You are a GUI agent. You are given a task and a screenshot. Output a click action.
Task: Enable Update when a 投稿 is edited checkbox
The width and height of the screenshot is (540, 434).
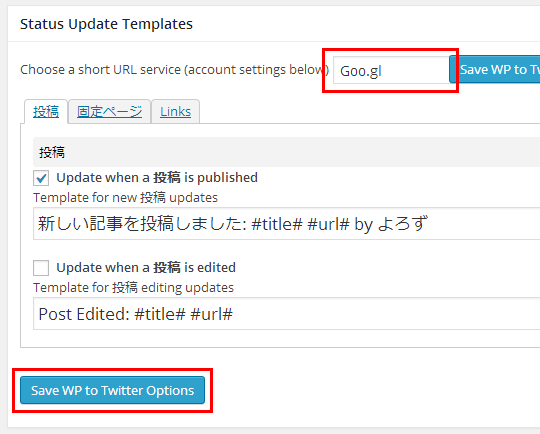[41, 268]
